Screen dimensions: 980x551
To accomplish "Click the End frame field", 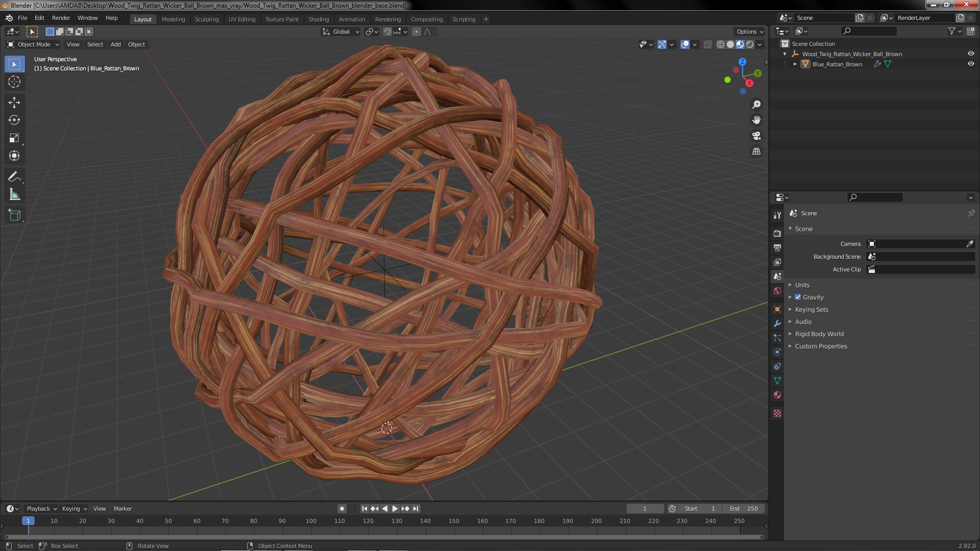I will 744,509.
